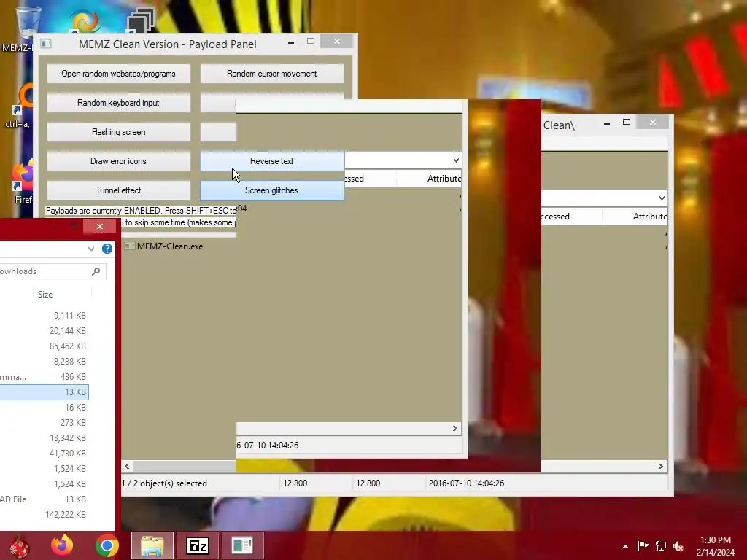Activate Random cursor movement payload
The height and width of the screenshot is (560, 747).
(x=271, y=74)
